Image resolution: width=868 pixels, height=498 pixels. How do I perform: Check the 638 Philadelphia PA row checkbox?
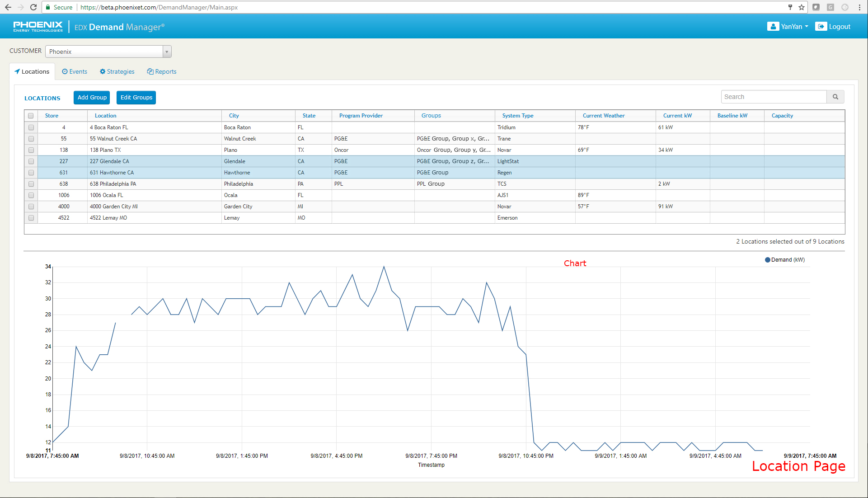point(31,184)
